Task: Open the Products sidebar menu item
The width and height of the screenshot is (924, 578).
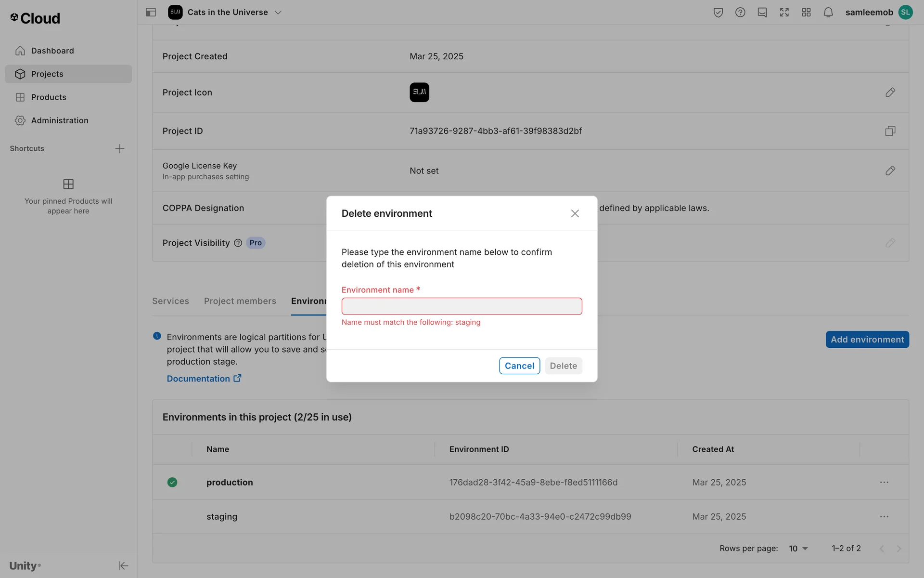Action: (49, 97)
